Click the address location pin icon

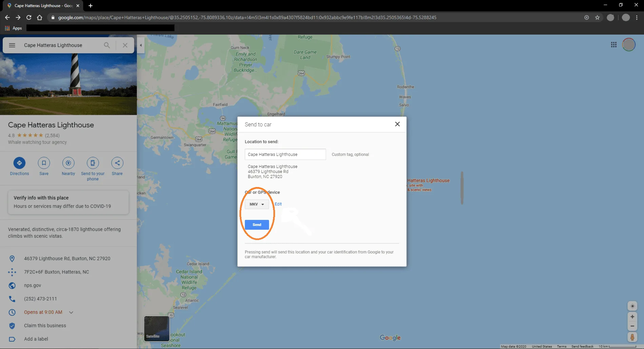coord(12,259)
